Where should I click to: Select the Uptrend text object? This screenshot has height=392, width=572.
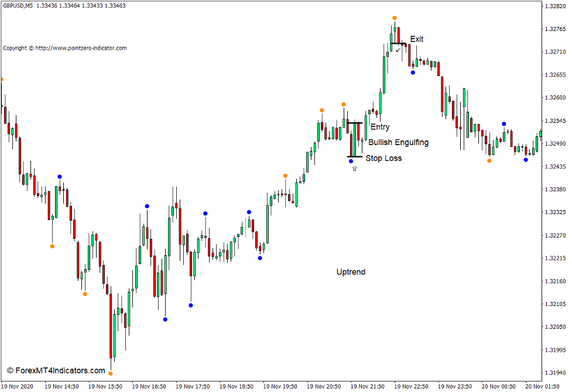pos(351,272)
